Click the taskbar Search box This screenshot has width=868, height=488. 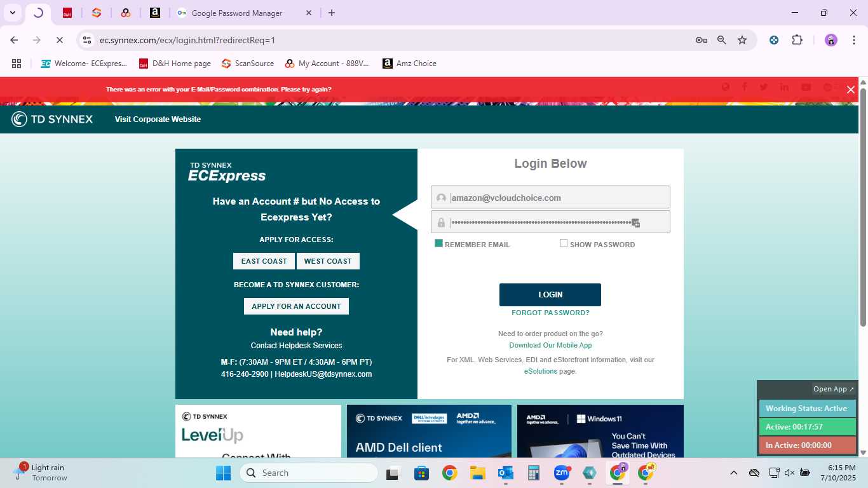click(309, 473)
